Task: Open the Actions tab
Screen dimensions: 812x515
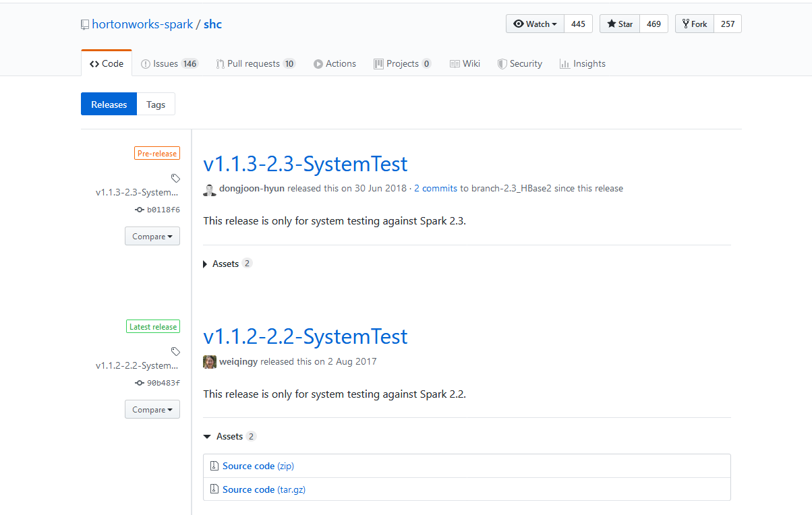Action: 335,63
